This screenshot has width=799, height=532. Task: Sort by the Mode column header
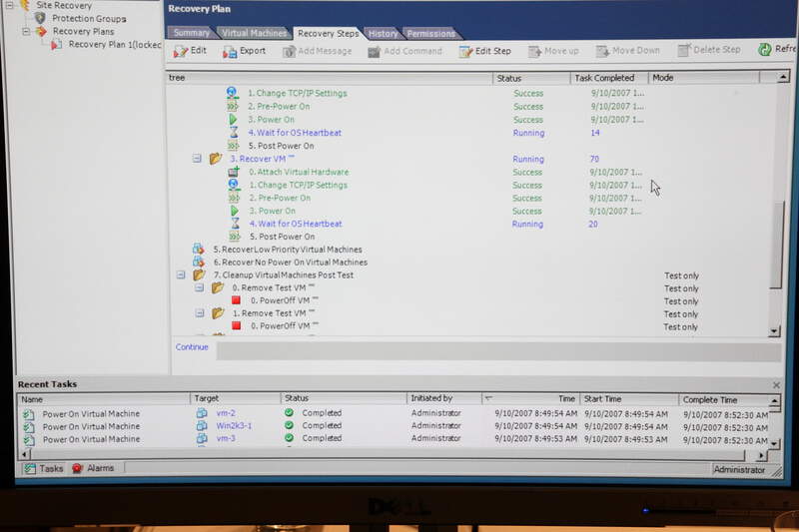pos(704,78)
